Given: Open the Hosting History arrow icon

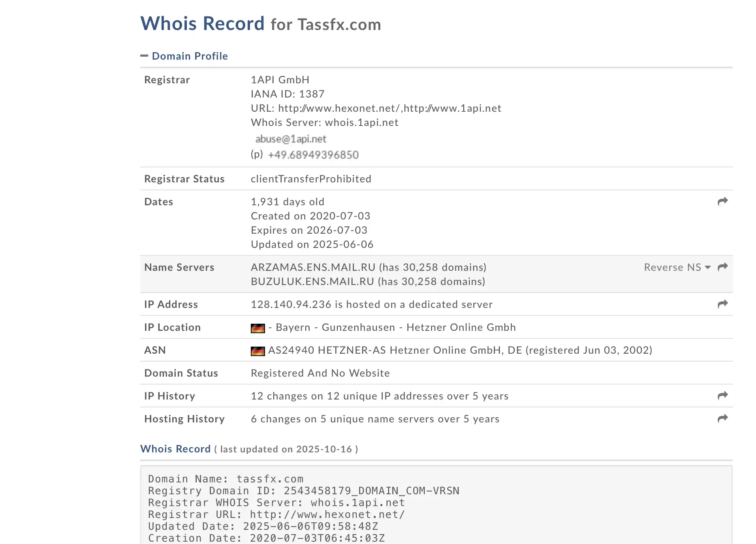Looking at the screenshot, I should click(722, 418).
